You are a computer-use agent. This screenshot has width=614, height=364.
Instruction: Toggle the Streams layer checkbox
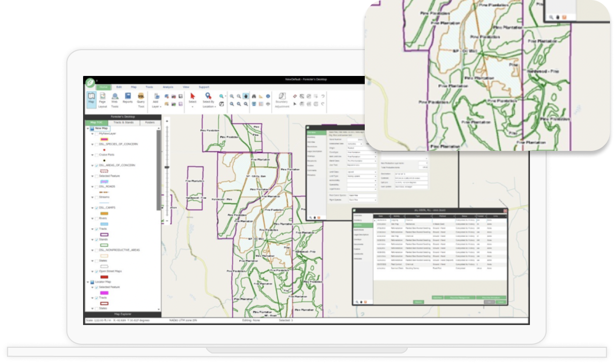point(96,197)
